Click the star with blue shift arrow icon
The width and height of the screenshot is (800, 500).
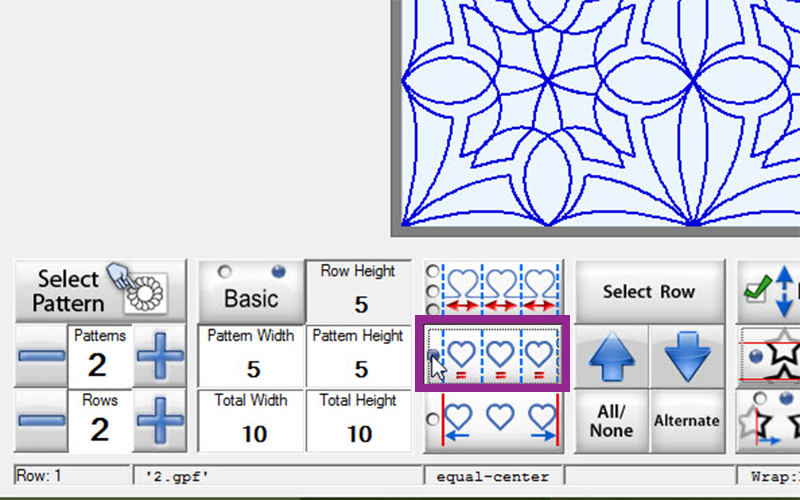coord(762,428)
